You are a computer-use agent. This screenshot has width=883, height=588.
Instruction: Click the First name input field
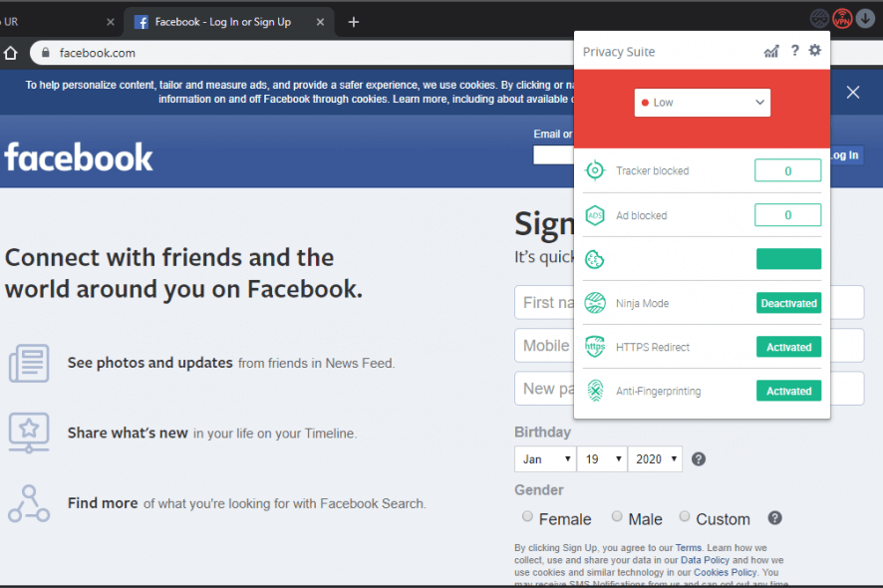tap(544, 302)
